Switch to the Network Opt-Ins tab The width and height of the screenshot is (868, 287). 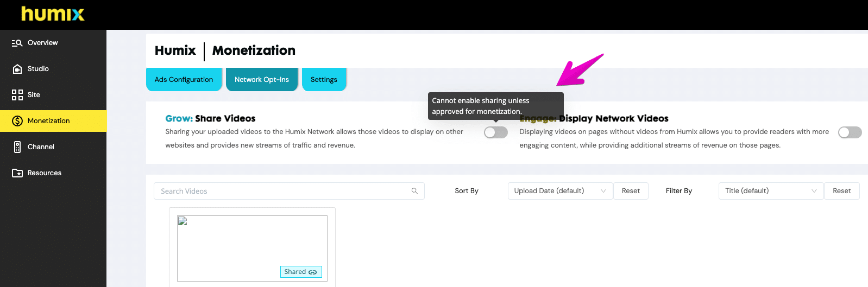tap(262, 79)
